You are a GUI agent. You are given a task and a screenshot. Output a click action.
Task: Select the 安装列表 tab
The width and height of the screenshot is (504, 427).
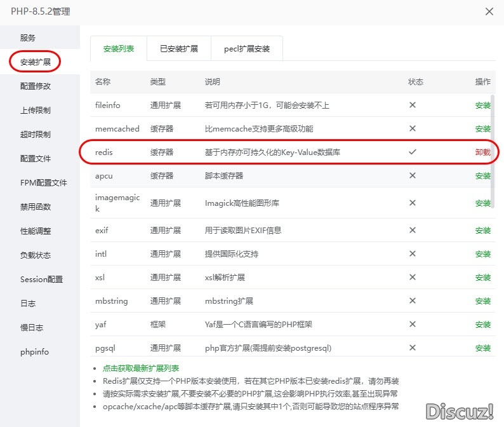118,49
